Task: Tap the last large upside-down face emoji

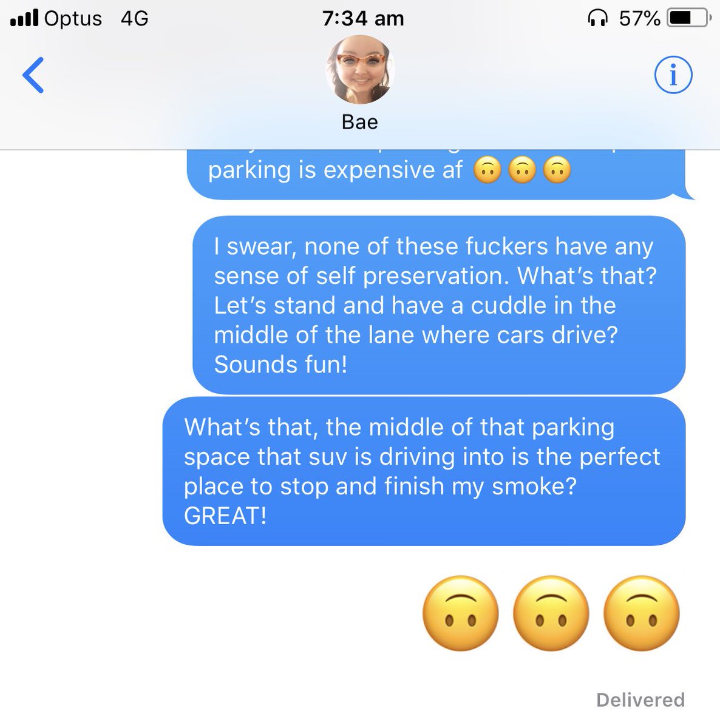Action: point(642,613)
